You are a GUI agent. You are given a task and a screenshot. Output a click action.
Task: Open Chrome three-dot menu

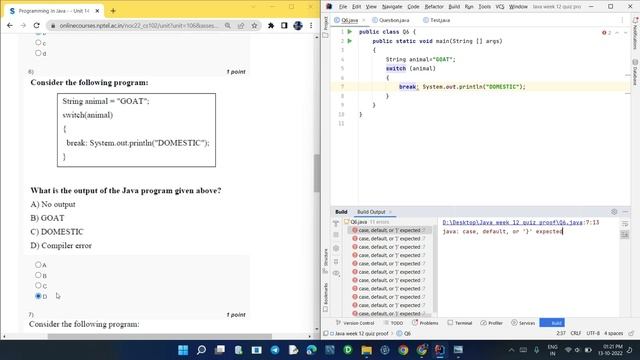pyautogui.click(x=311, y=25)
